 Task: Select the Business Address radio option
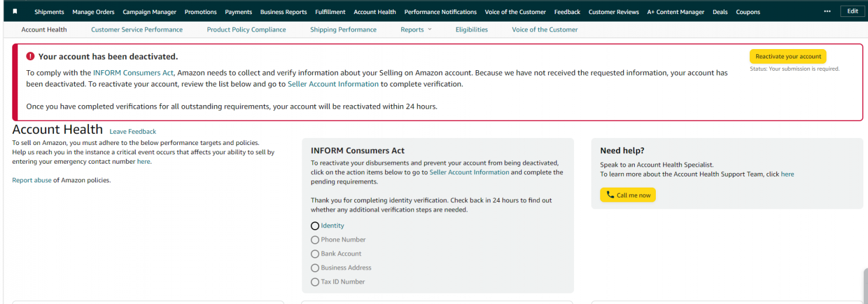pyautogui.click(x=315, y=268)
